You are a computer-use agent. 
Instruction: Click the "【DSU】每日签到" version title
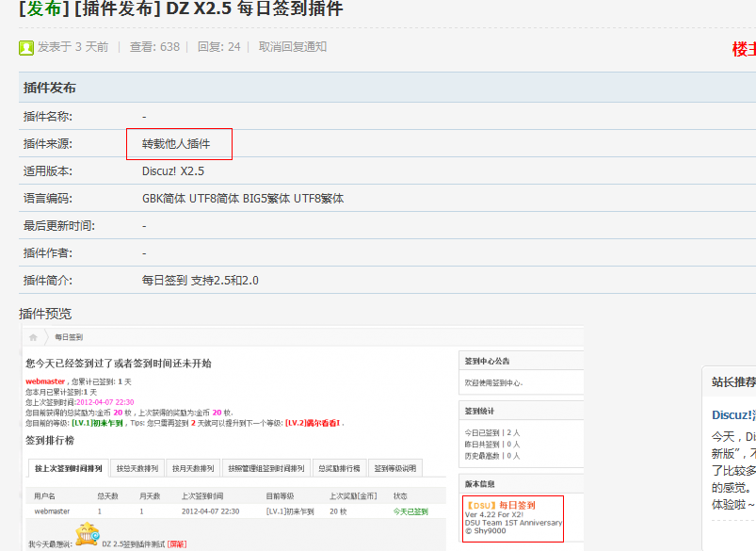pyautogui.click(x=500, y=506)
